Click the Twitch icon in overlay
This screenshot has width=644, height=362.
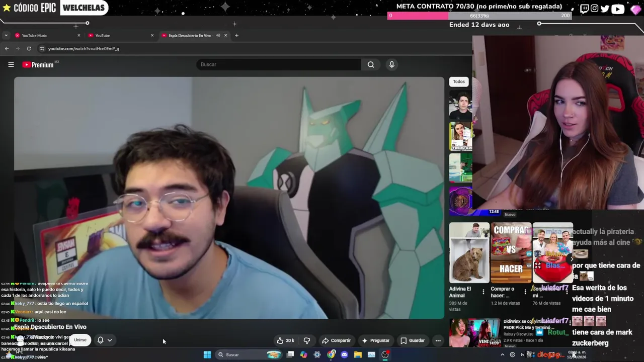[x=584, y=9]
